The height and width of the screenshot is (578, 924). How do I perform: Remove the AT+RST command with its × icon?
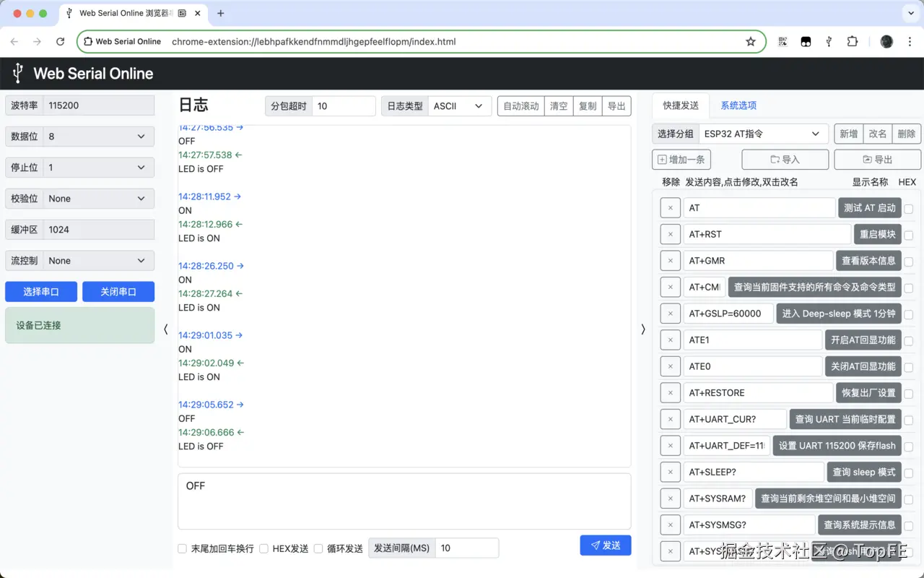(x=670, y=234)
